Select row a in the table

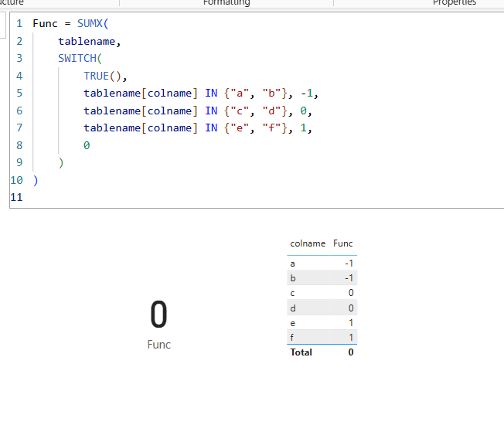[x=322, y=264]
